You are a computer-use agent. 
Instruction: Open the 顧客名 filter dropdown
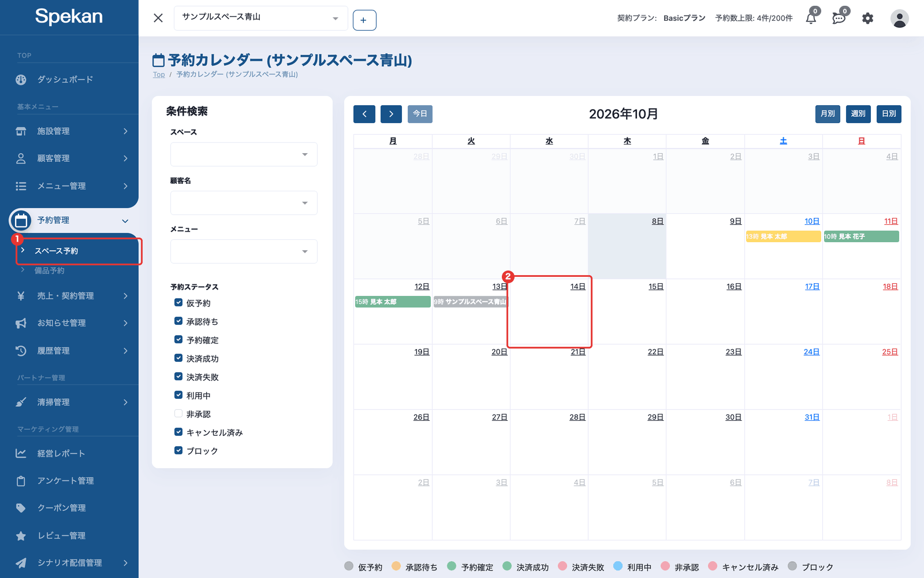(x=244, y=203)
